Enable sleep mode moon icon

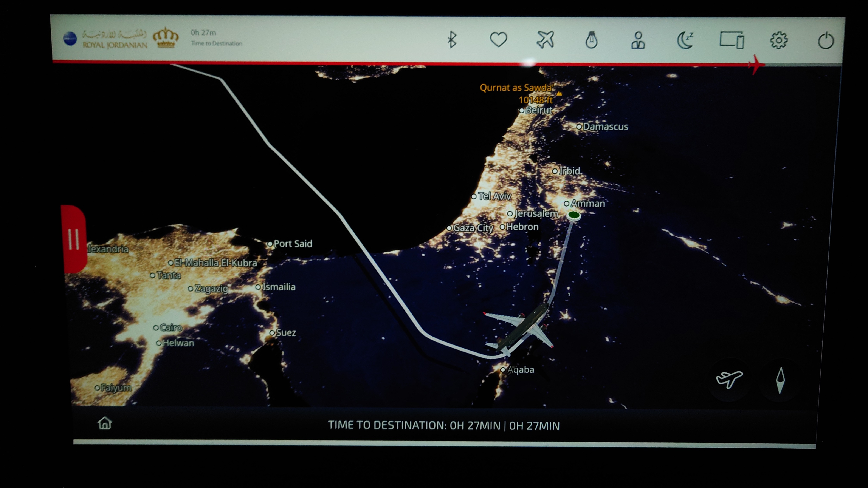pyautogui.click(x=685, y=41)
